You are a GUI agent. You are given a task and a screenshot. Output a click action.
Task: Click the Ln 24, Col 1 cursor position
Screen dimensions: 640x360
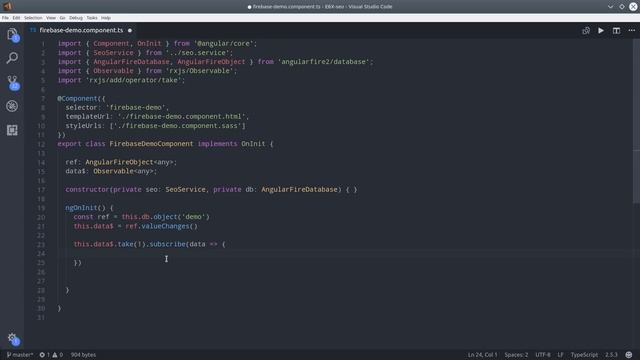482,355
